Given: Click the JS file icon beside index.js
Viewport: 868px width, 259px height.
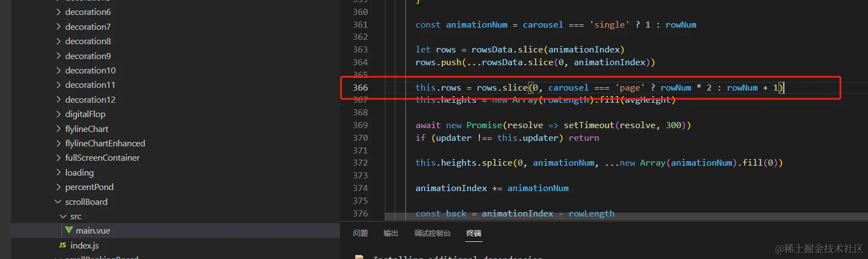Looking at the screenshot, I should coord(62,245).
